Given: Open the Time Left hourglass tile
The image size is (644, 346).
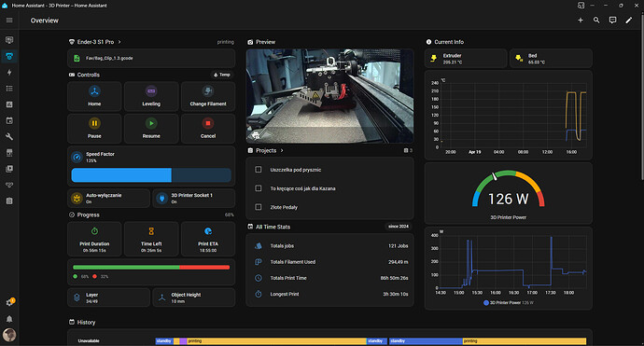Looking at the screenshot, I should (151, 240).
